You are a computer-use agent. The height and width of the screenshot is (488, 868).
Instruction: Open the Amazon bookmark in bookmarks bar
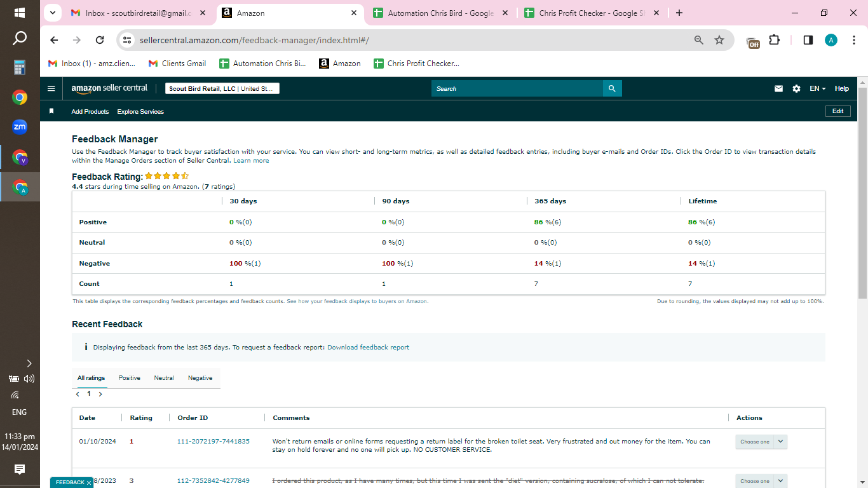tap(340, 64)
